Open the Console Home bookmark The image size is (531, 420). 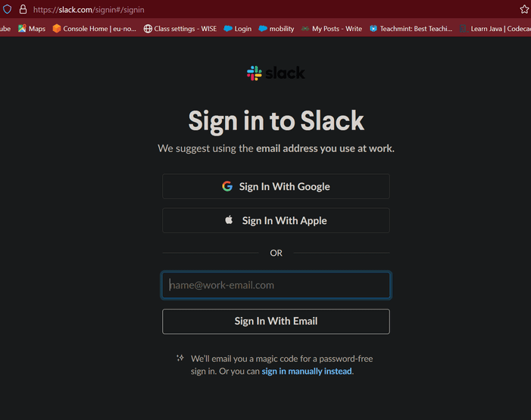[95, 29]
